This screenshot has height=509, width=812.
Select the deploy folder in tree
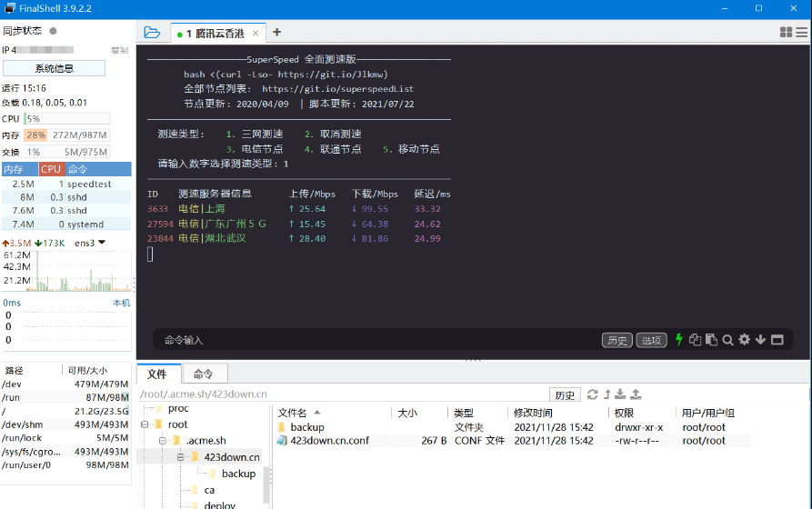(219, 505)
